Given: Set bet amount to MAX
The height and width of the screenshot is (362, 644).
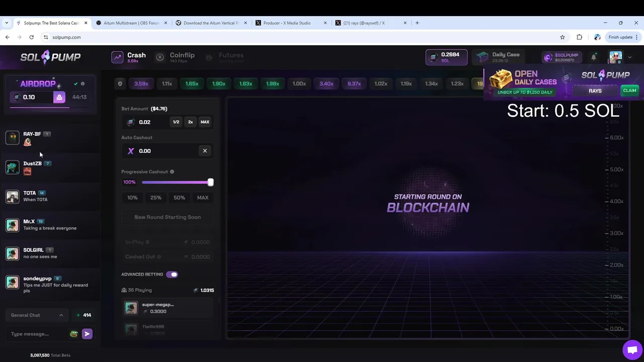Looking at the screenshot, I should pyautogui.click(x=205, y=122).
